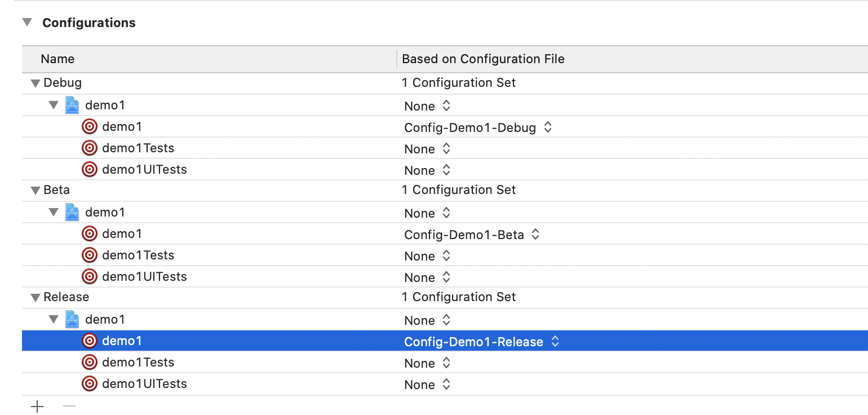
Task: Click the selected demo1 target icon in Release
Action: point(90,341)
